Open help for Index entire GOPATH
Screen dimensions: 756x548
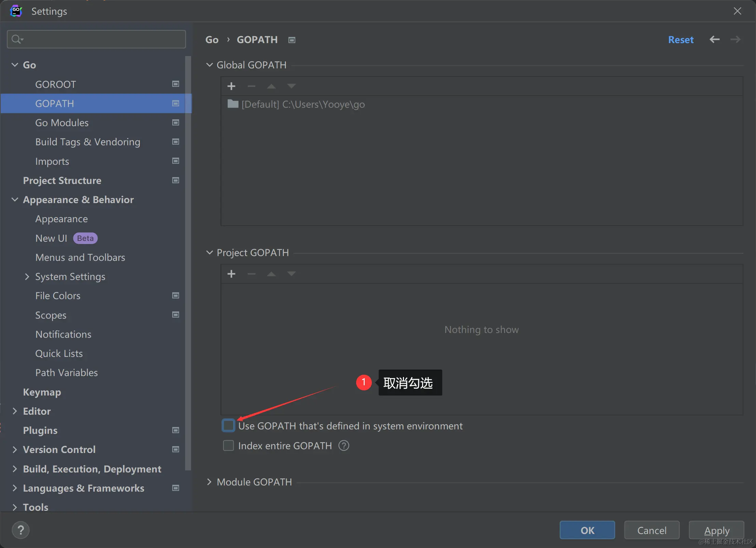click(343, 446)
